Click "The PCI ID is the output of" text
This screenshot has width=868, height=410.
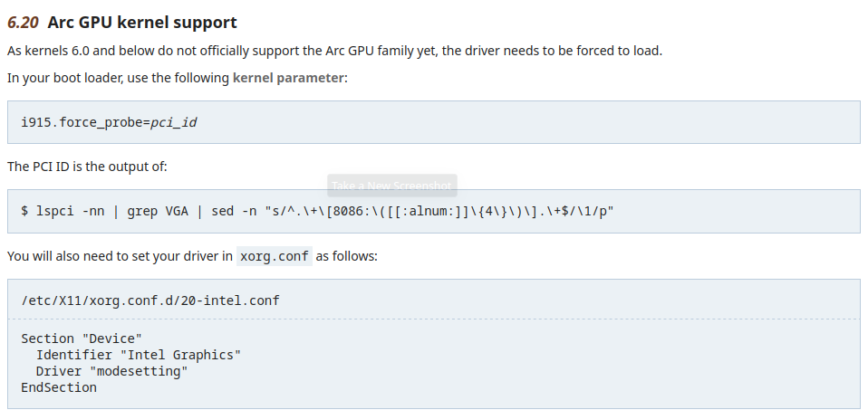87,167
